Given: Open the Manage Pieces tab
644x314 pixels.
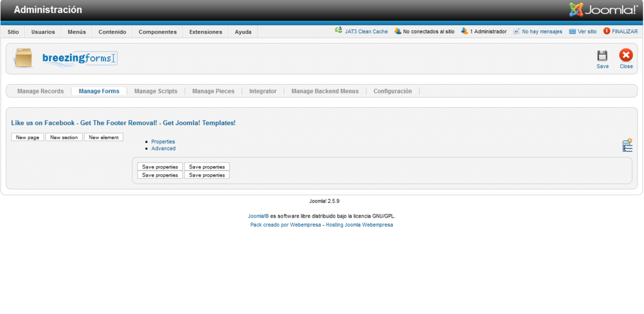Looking at the screenshot, I should [213, 91].
